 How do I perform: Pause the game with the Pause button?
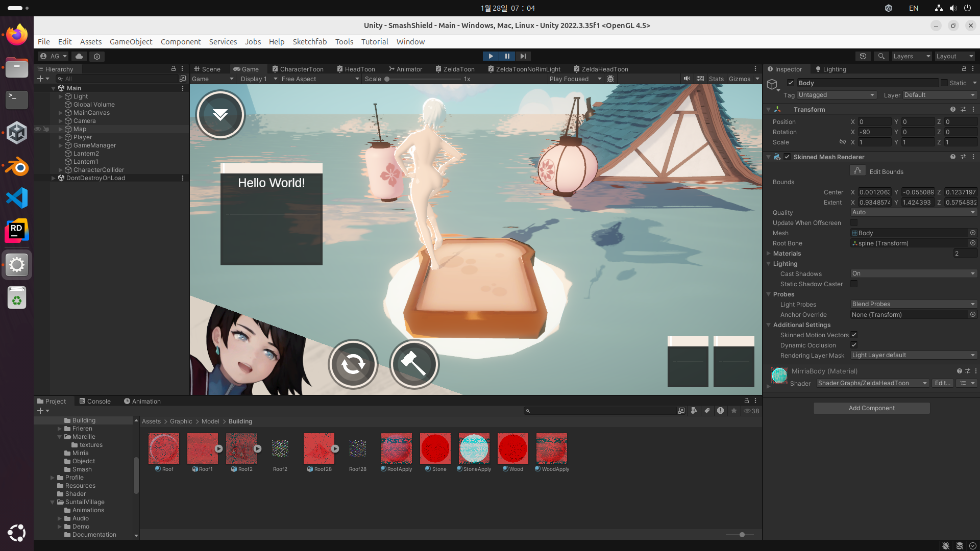pos(507,56)
